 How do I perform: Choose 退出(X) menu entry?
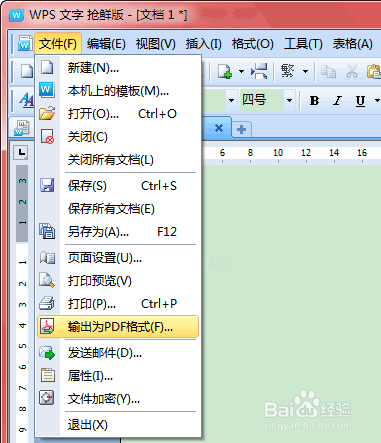tap(118, 425)
